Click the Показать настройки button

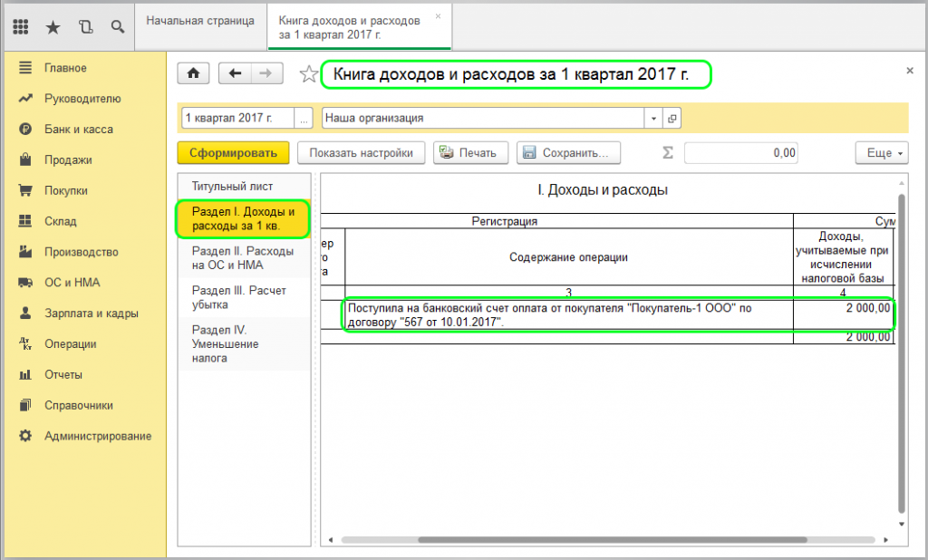361,153
